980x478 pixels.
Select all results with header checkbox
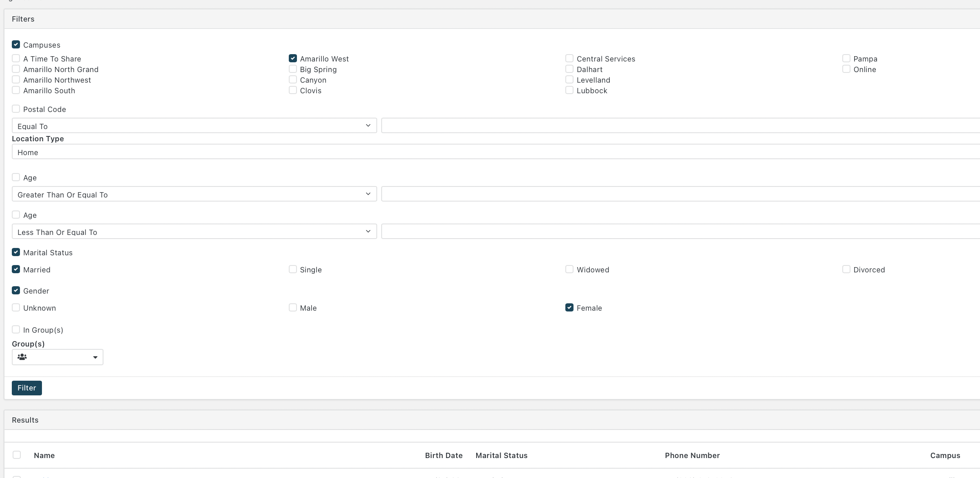pyautogui.click(x=17, y=455)
